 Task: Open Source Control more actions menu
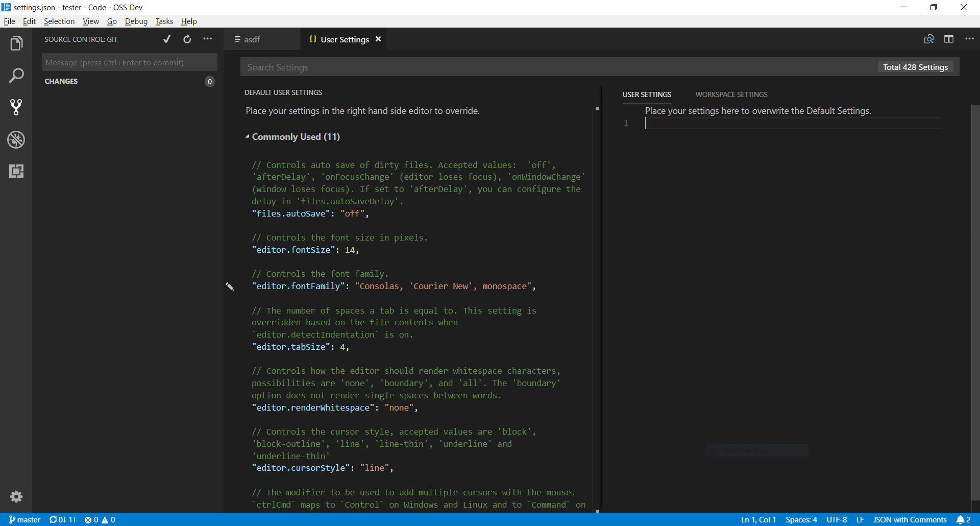point(208,39)
